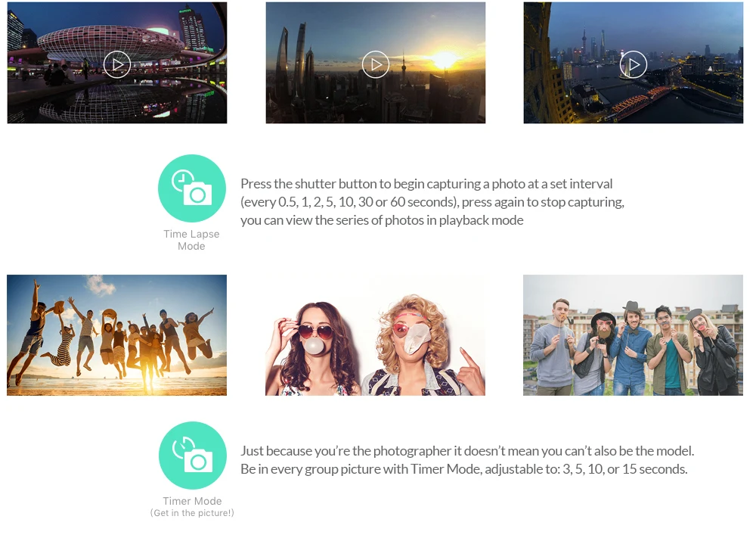The height and width of the screenshot is (538, 756).
Task: Click the 'Get in the picture!' caption
Action: [x=192, y=513]
